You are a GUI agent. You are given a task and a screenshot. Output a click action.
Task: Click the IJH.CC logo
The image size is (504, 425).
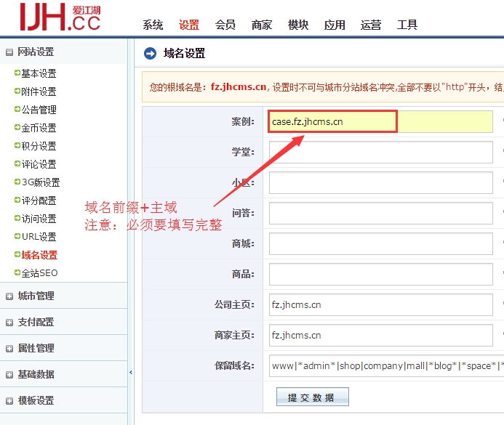click(x=60, y=17)
